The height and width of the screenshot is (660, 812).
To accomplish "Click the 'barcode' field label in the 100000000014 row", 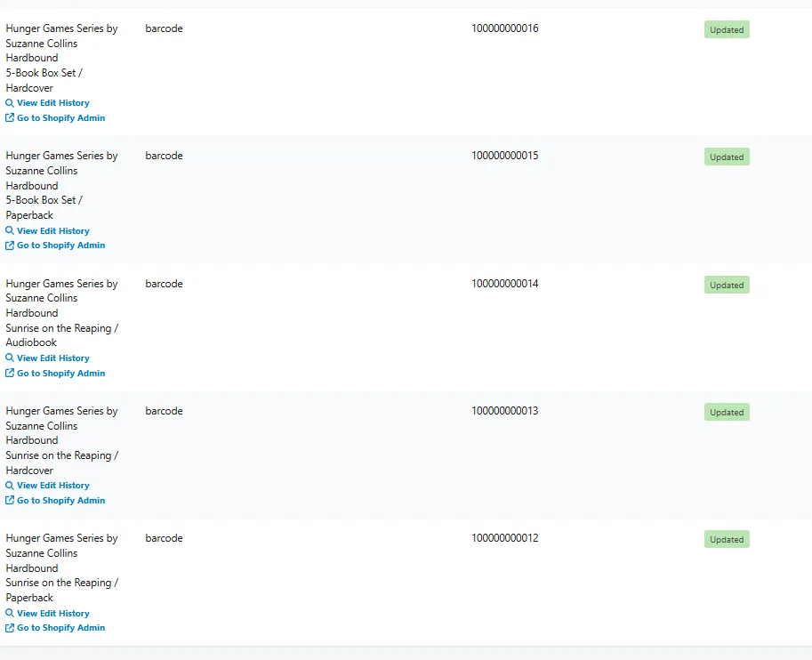I will pos(164,284).
